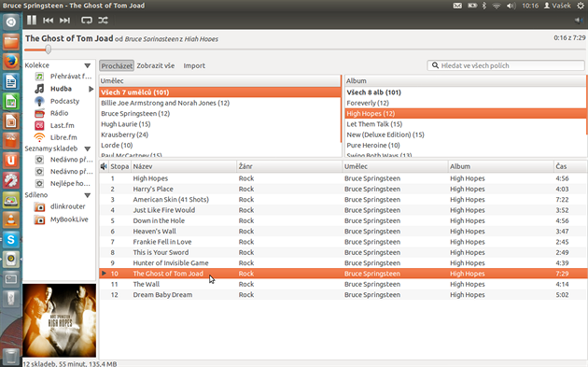Expand the Hudba arrow
Image resolution: width=588 pixels, height=367 pixels.
(x=91, y=89)
